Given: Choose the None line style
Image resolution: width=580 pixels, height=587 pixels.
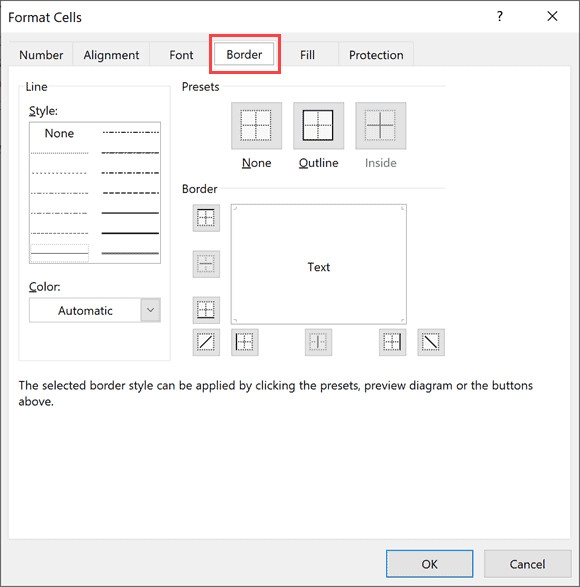Looking at the screenshot, I should point(59,133).
